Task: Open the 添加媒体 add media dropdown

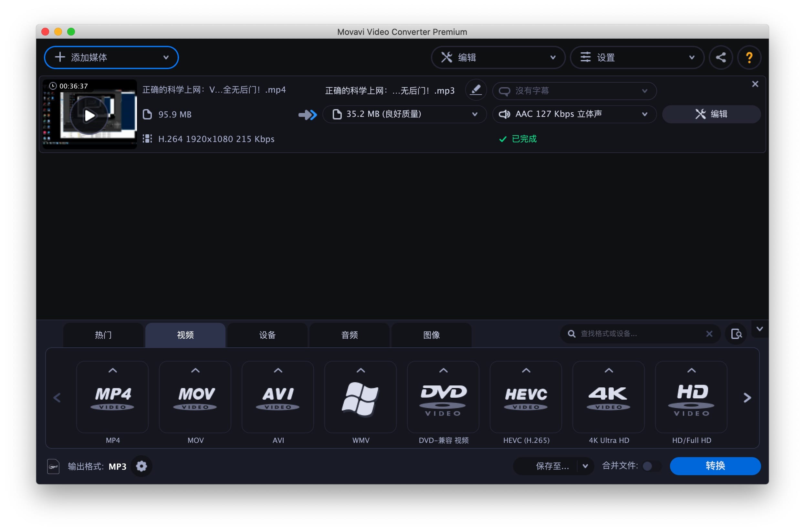Action: click(x=111, y=57)
